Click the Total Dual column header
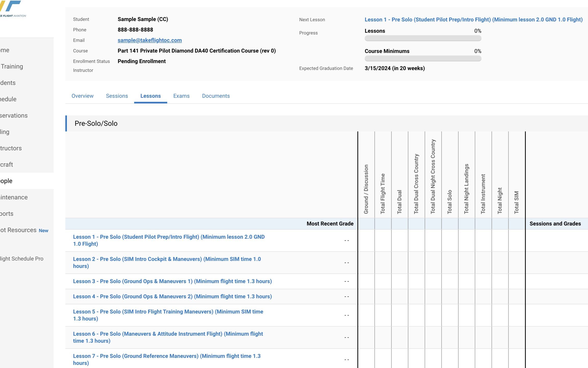 click(399, 202)
